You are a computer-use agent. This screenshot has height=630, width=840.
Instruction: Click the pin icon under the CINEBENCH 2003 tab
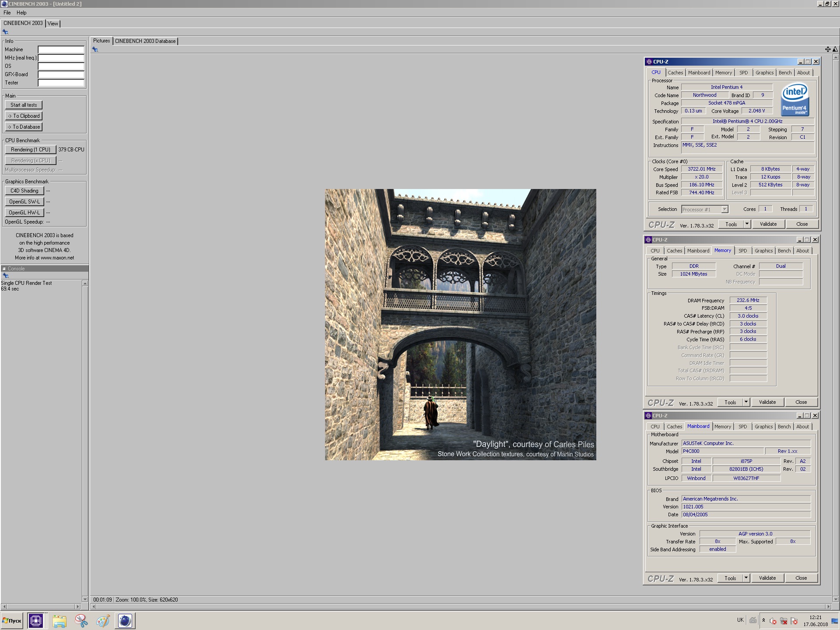click(5, 32)
